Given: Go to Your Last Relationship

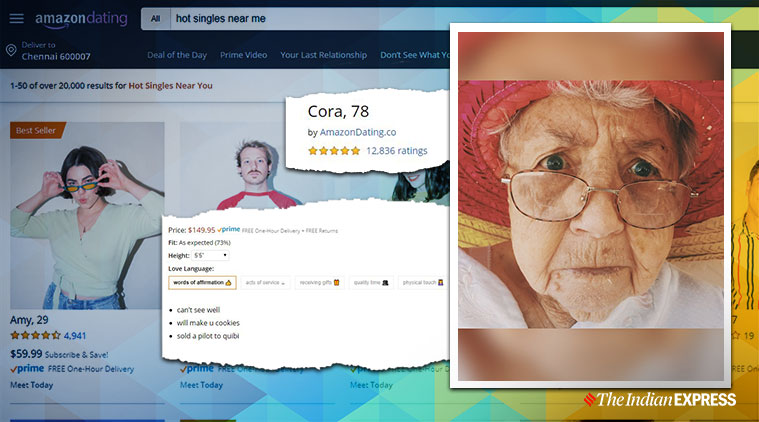Looking at the screenshot, I should (x=323, y=55).
